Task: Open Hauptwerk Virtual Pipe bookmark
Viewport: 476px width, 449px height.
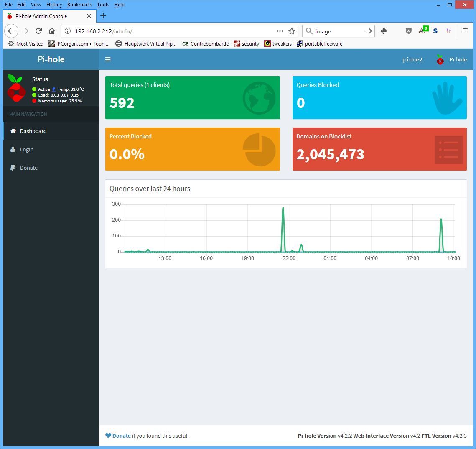Action: point(146,44)
